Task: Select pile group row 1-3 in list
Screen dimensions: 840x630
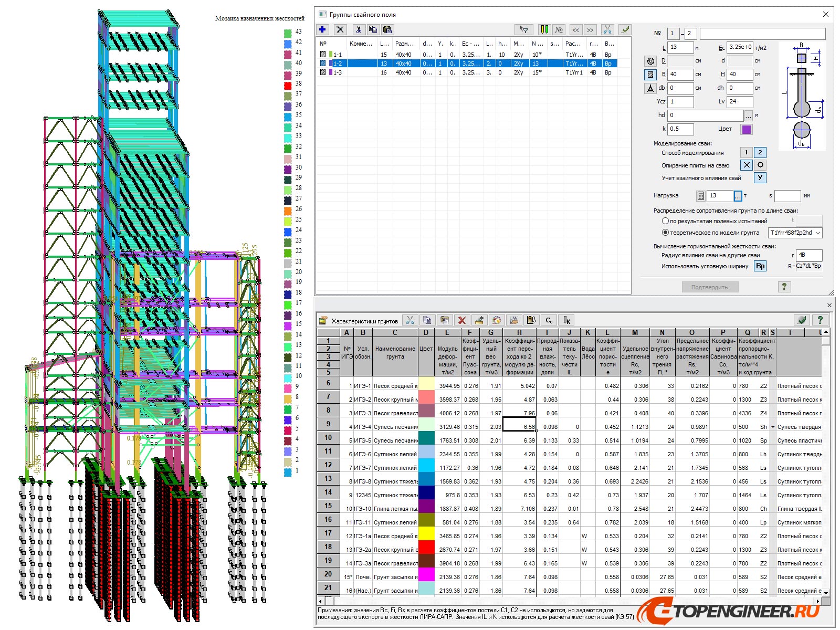Action: coord(338,72)
